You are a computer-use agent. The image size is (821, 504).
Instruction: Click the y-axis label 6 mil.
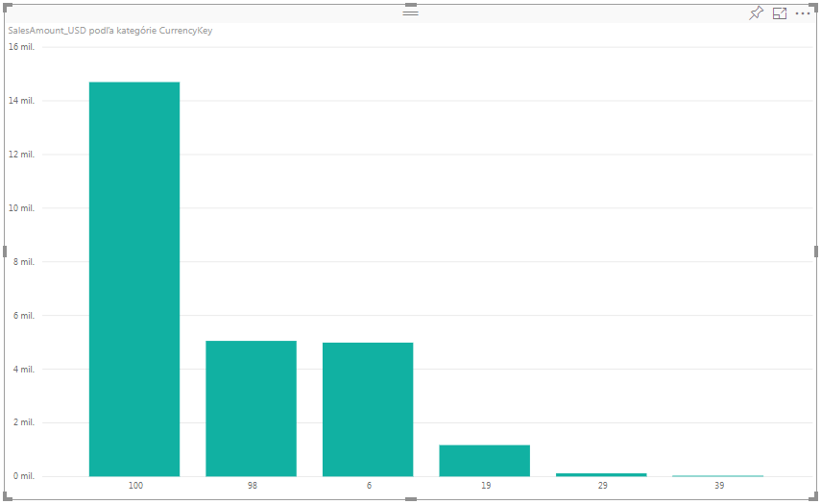coord(24,316)
